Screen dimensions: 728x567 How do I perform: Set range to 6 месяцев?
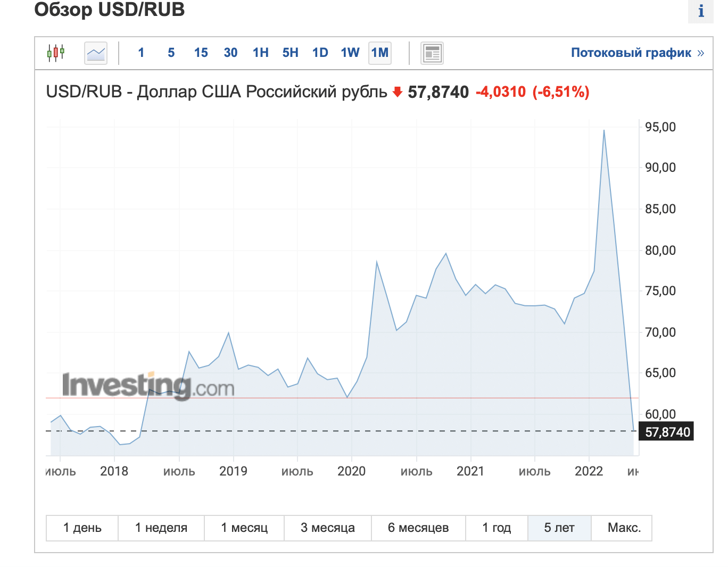point(418,528)
